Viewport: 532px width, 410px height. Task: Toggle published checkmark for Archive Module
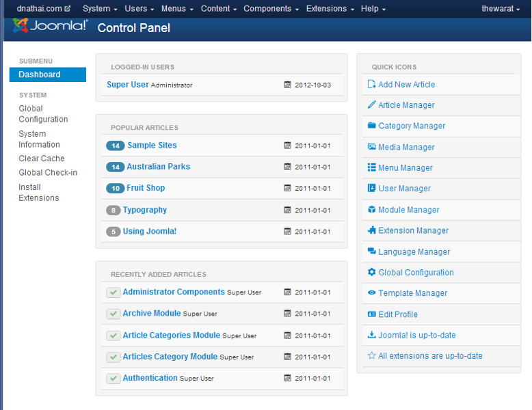click(114, 314)
